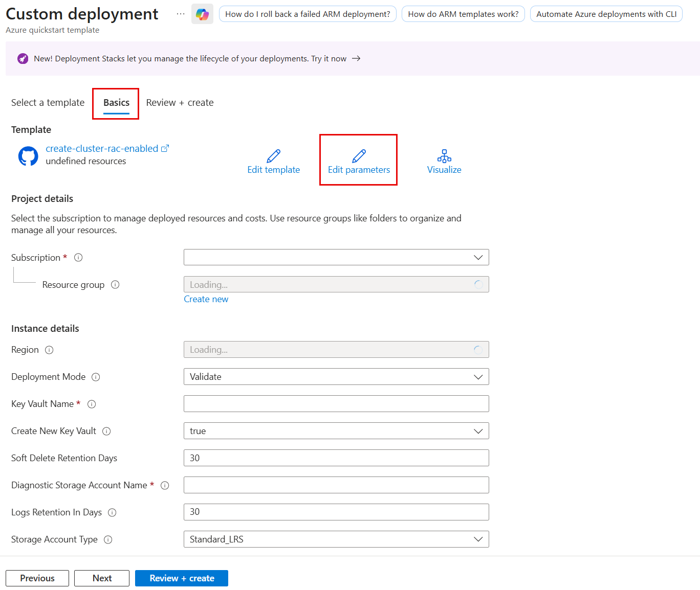Switch to the Select a template tab
The width and height of the screenshot is (700, 590).
tap(48, 103)
